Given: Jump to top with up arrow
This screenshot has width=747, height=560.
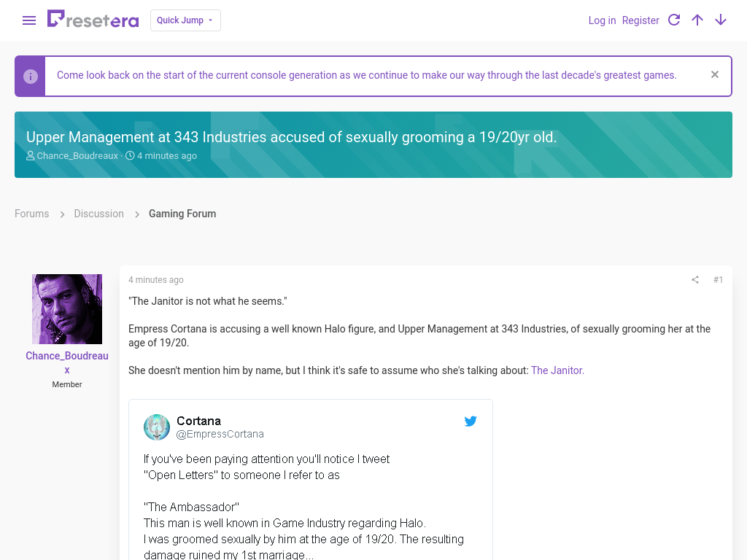Looking at the screenshot, I should (x=697, y=20).
